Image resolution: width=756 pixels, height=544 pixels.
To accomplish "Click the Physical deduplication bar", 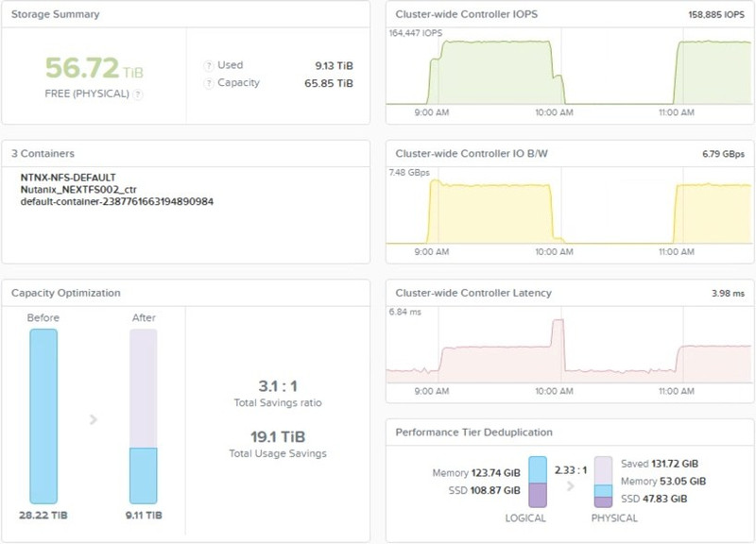I will click(x=603, y=482).
